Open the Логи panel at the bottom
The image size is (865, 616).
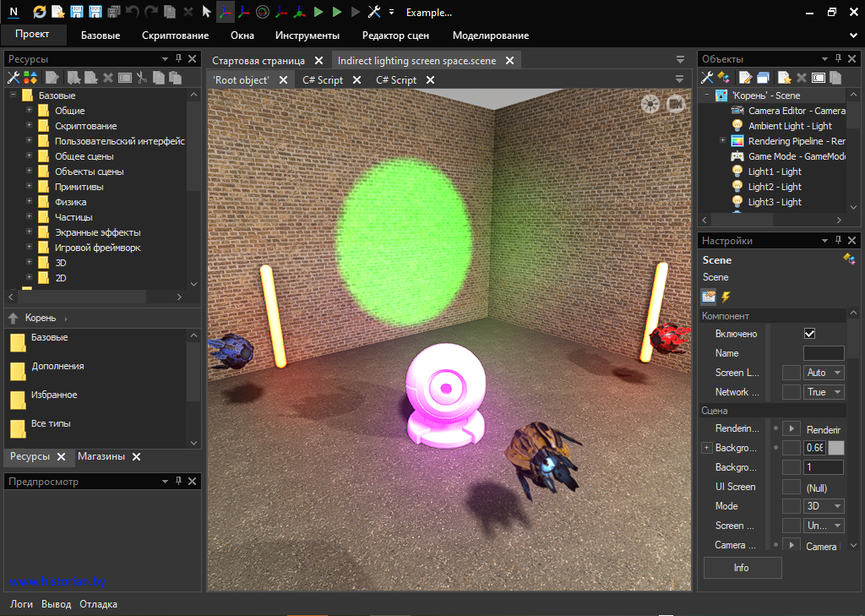(x=21, y=604)
